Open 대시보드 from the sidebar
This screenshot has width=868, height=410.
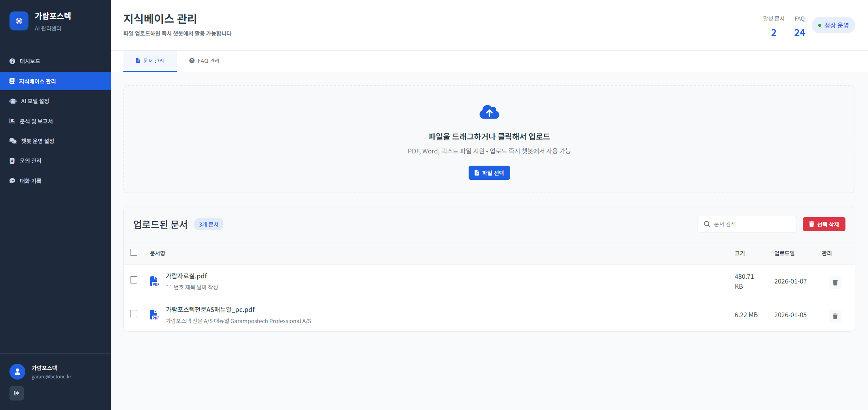click(30, 61)
